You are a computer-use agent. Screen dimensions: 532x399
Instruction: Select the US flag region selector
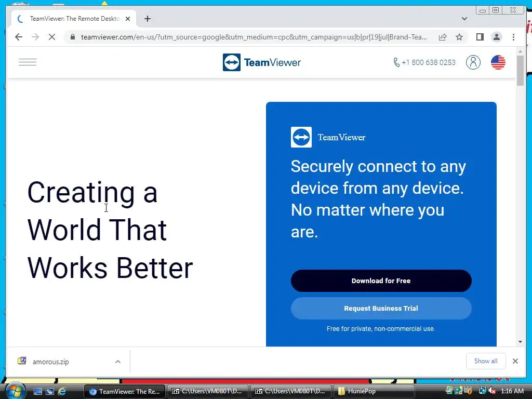click(498, 62)
